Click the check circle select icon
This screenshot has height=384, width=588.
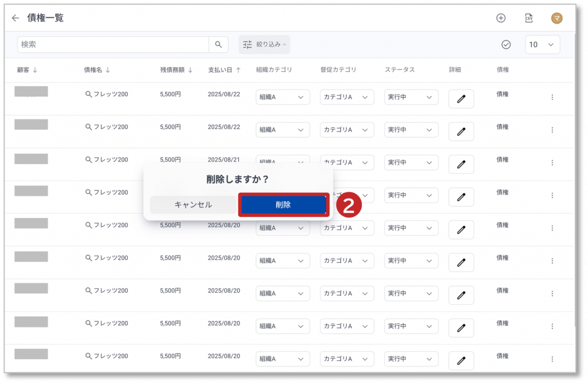pyautogui.click(x=506, y=45)
